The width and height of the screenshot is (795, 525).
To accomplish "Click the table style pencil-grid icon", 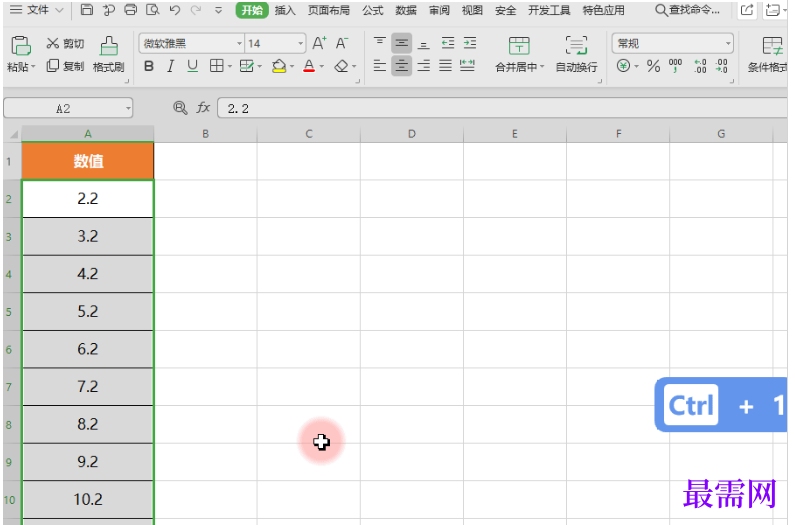I will pos(246,66).
